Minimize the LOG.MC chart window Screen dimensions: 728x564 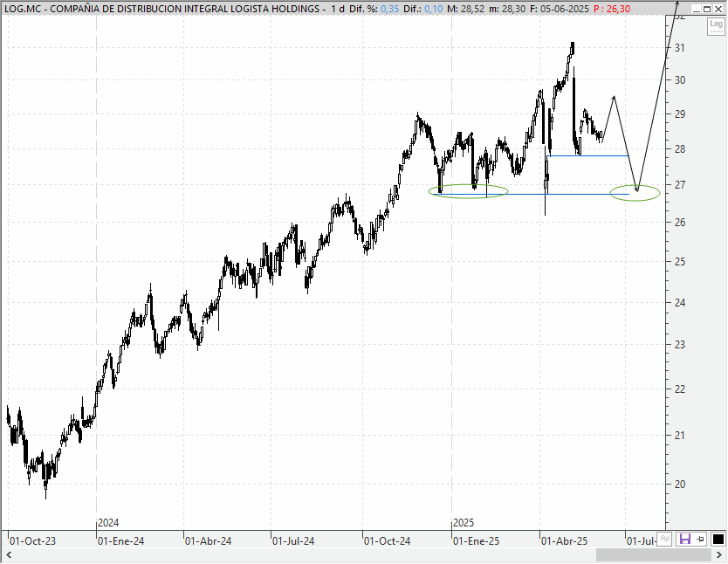[x=696, y=9]
